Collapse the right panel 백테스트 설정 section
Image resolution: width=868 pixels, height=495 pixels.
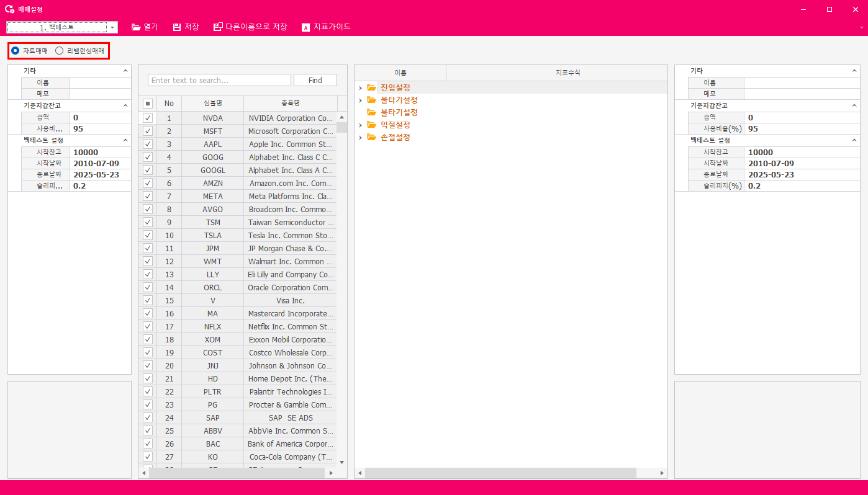click(854, 140)
